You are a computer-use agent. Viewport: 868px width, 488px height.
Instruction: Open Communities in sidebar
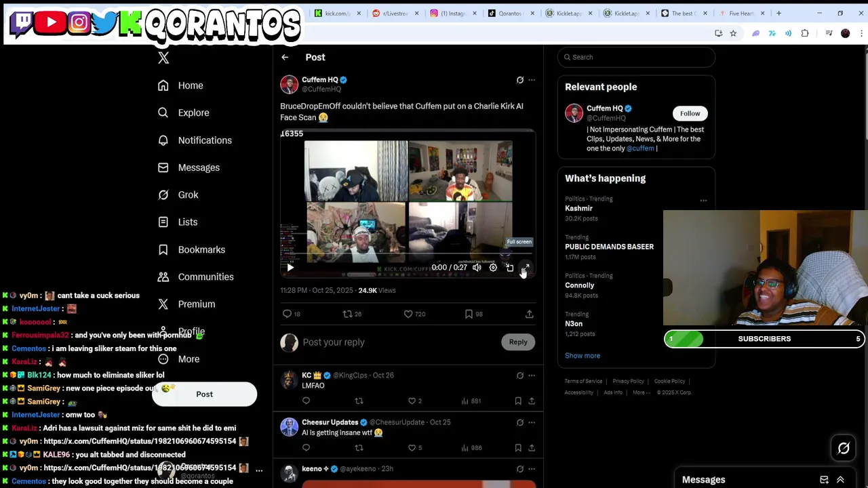coord(195,277)
